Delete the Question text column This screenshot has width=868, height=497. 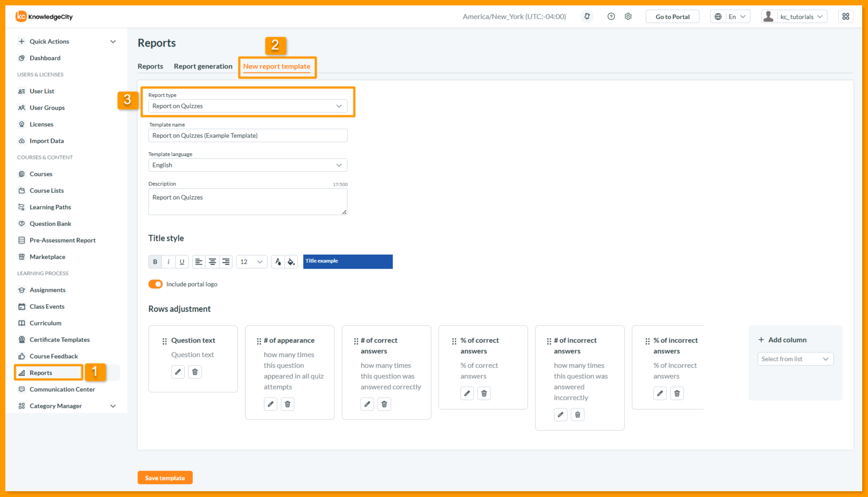[x=195, y=372]
